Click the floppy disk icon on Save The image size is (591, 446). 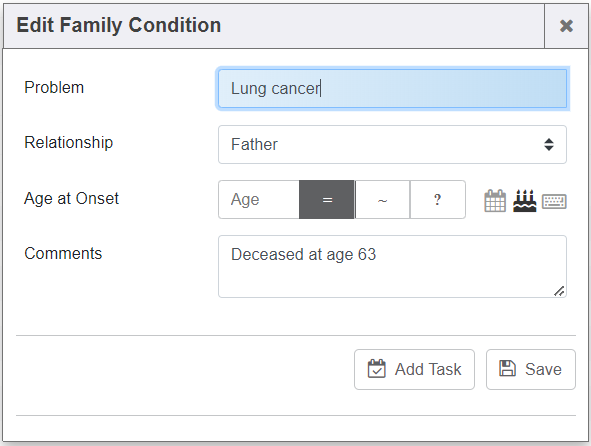click(x=507, y=368)
